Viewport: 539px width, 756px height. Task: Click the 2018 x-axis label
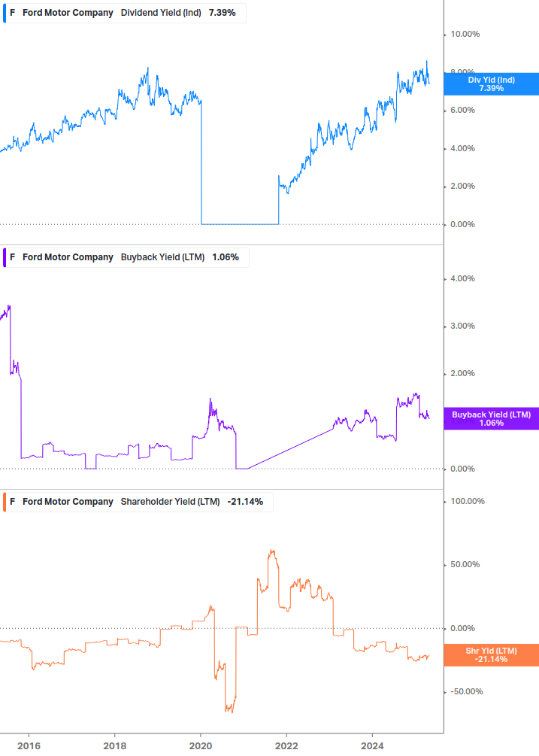[x=114, y=746]
